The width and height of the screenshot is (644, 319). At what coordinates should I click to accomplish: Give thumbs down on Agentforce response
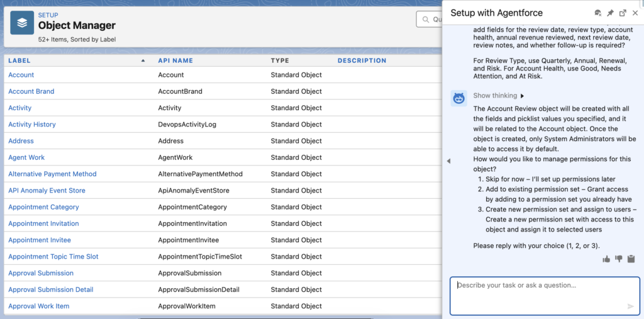pyautogui.click(x=619, y=259)
